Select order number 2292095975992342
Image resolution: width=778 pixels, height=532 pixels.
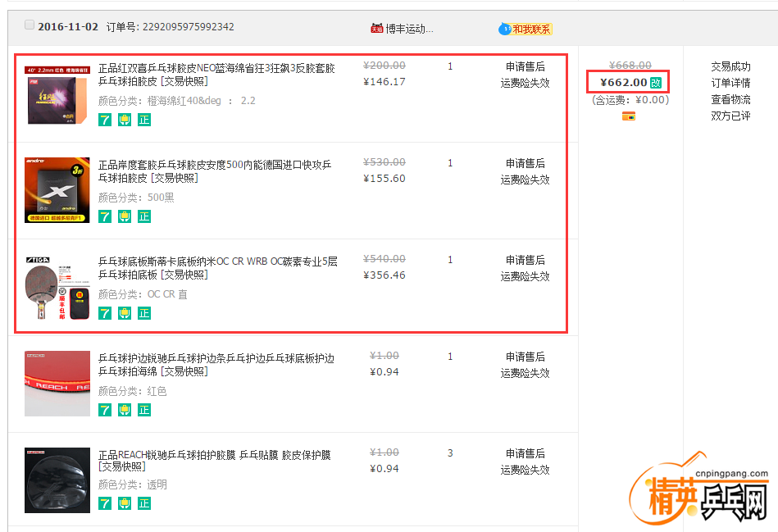pyautogui.click(x=188, y=27)
